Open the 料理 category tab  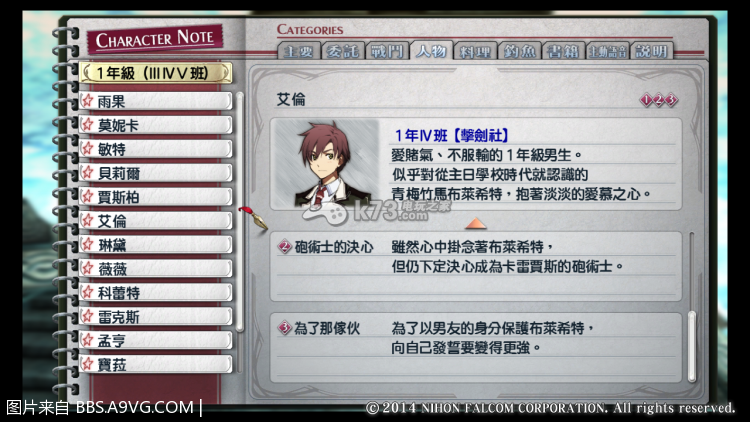click(474, 51)
